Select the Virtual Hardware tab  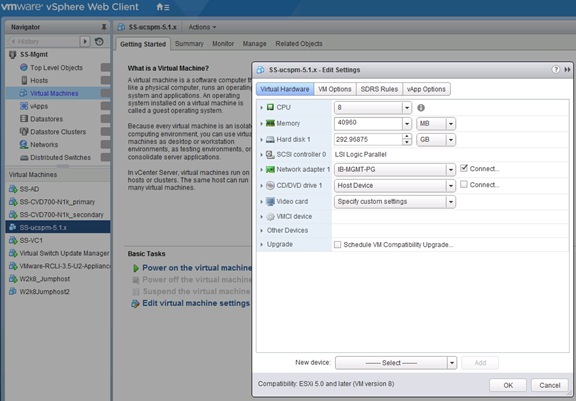[285, 89]
